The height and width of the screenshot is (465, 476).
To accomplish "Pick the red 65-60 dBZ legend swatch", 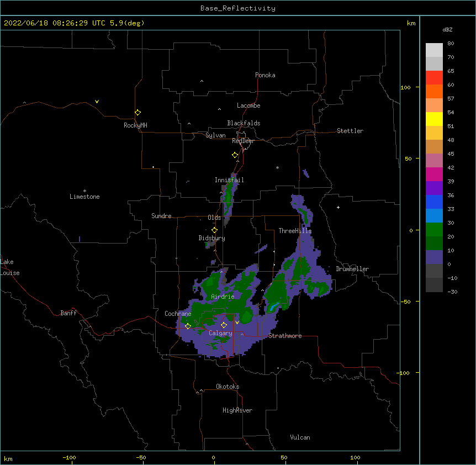I will point(434,78).
